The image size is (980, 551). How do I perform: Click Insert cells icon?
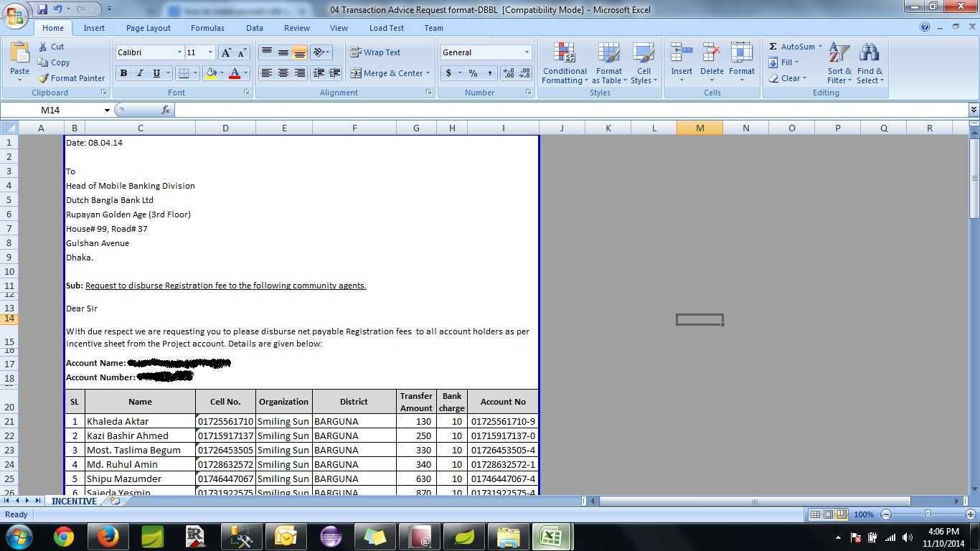[x=682, y=53]
